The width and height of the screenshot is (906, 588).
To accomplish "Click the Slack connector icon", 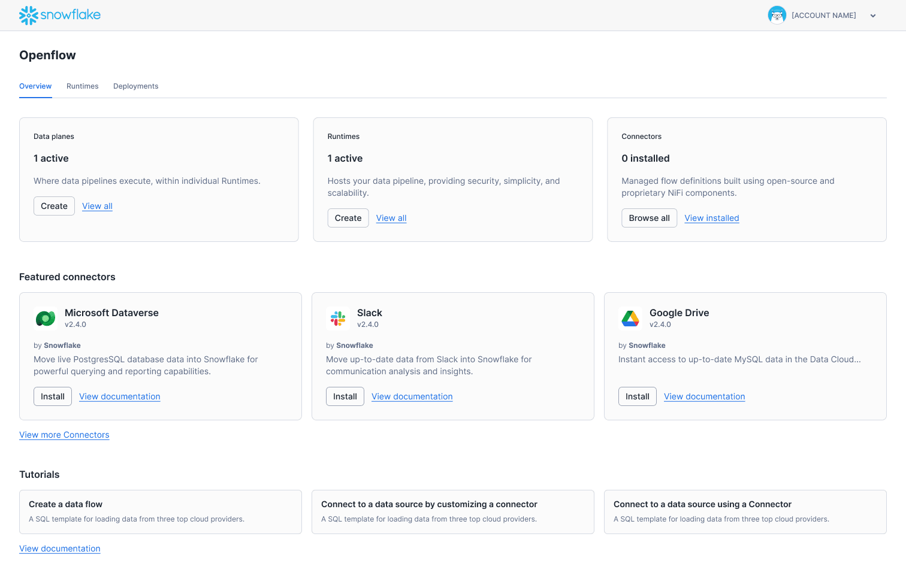I will pyautogui.click(x=338, y=319).
